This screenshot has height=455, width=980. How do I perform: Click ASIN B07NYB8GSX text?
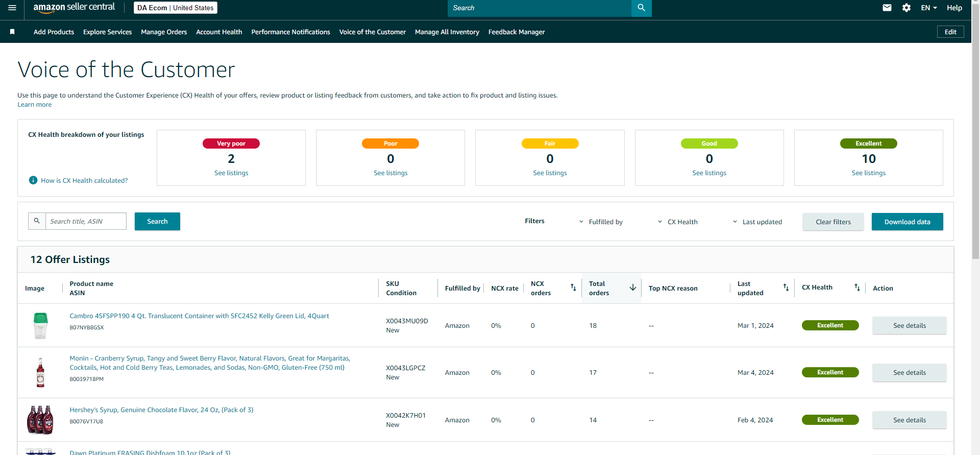click(86, 328)
